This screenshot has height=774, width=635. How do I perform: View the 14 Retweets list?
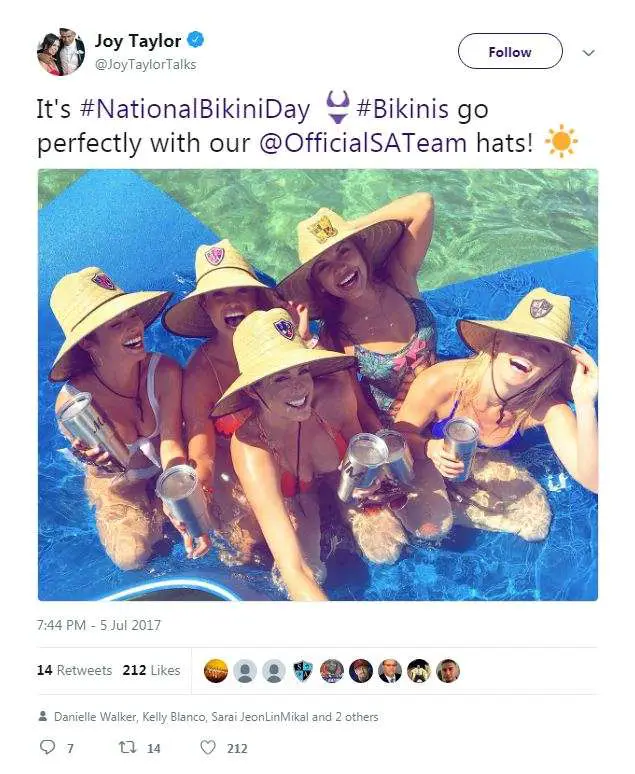tap(75, 670)
